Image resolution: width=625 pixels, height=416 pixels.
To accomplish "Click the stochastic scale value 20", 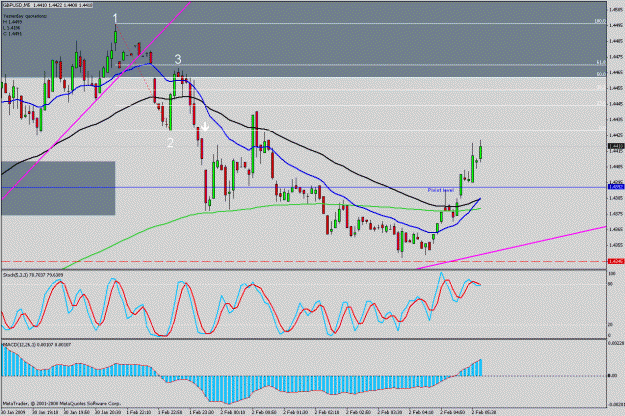I will [x=610, y=325].
